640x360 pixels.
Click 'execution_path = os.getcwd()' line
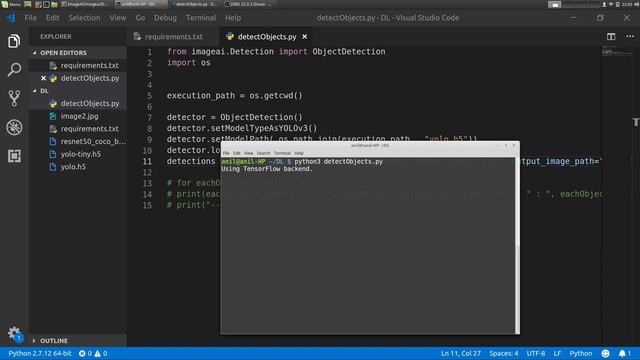(x=235, y=96)
